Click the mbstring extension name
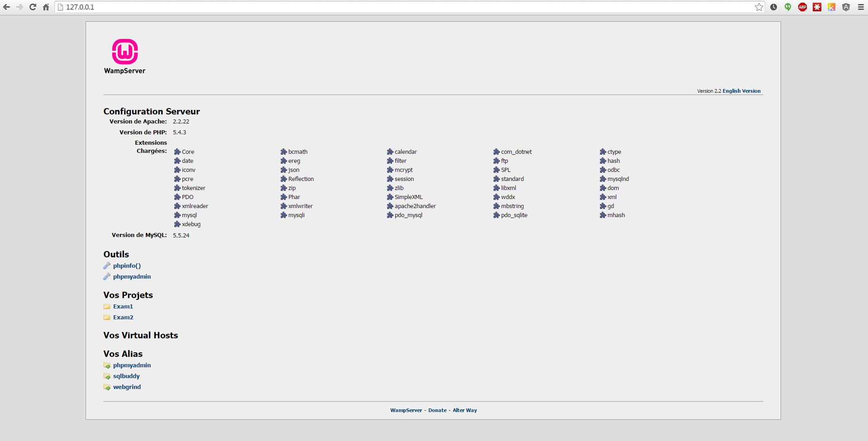 click(512, 206)
